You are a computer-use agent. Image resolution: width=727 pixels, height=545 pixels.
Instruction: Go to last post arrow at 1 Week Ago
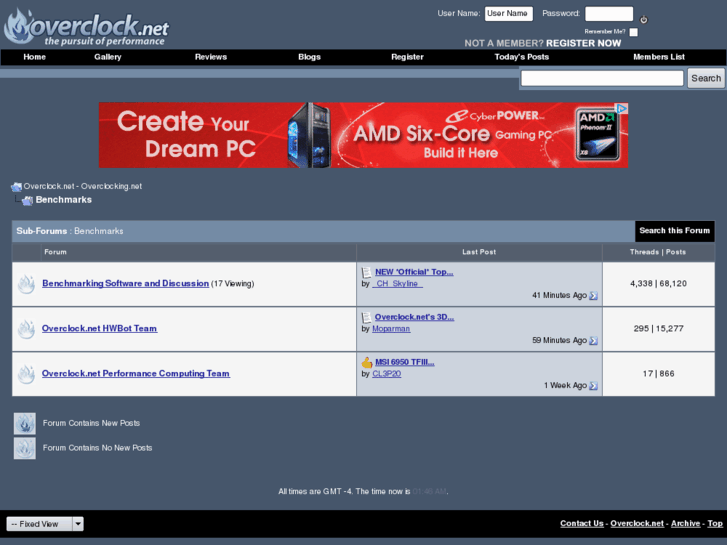click(593, 386)
